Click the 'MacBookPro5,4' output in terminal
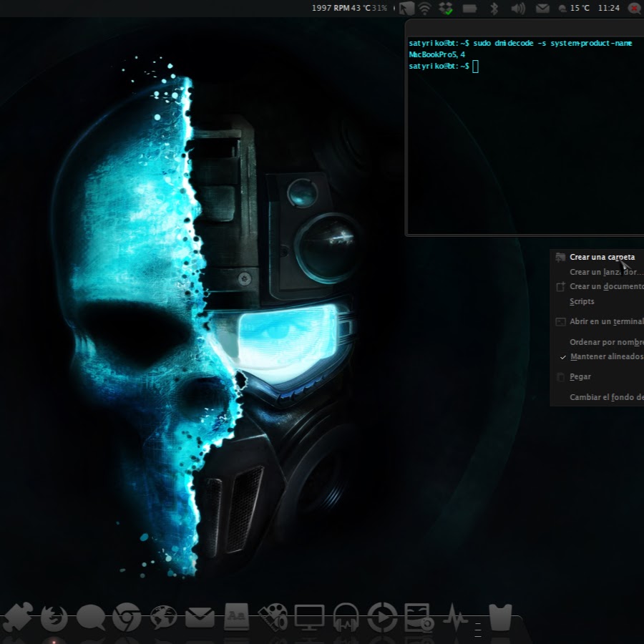The height and width of the screenshot is (644, 644). coord(437,54)
